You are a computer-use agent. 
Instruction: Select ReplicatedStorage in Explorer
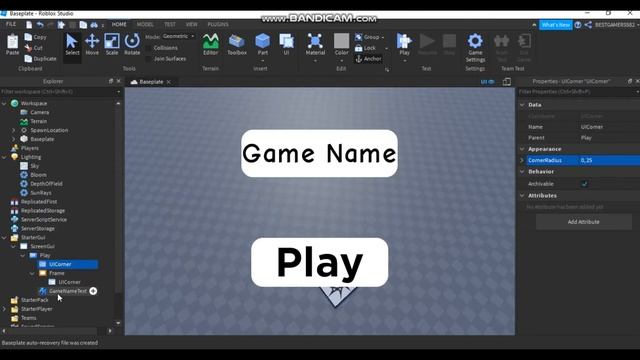click(x=43, y=211)
